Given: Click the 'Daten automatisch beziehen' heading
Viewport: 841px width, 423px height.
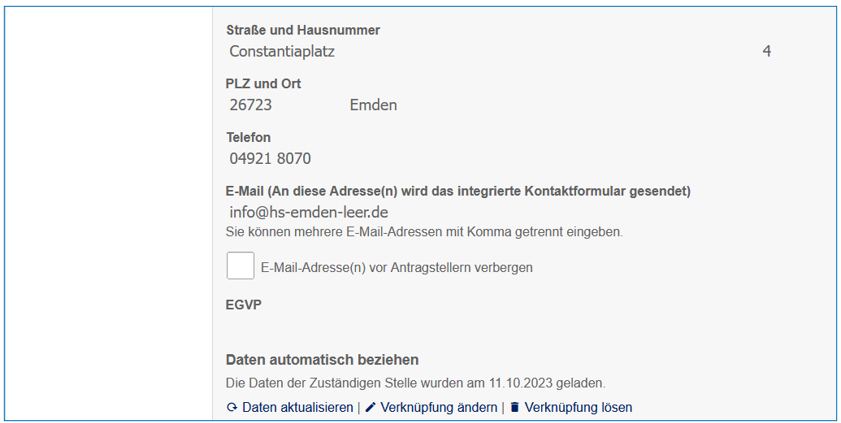Looking at the screenshot, I should click(x=322, y=360).
